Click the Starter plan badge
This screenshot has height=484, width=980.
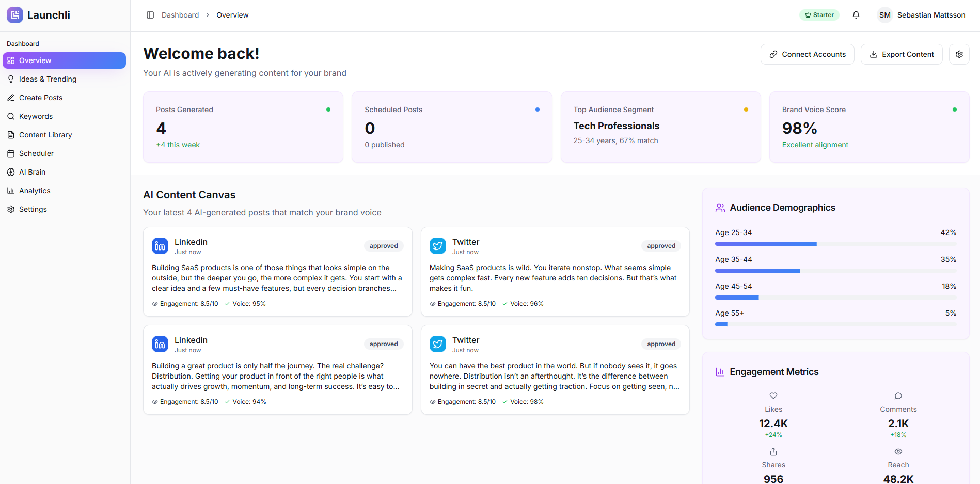tap(819, 14)
